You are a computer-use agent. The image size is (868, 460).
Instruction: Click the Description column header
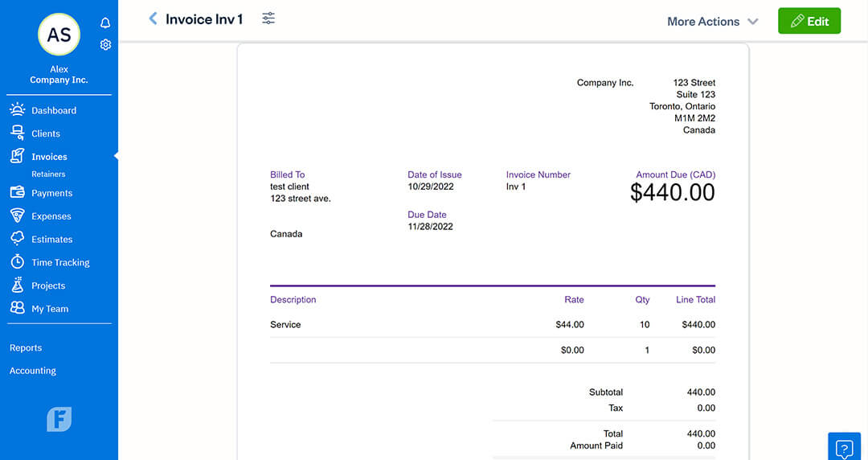(293, 300)
